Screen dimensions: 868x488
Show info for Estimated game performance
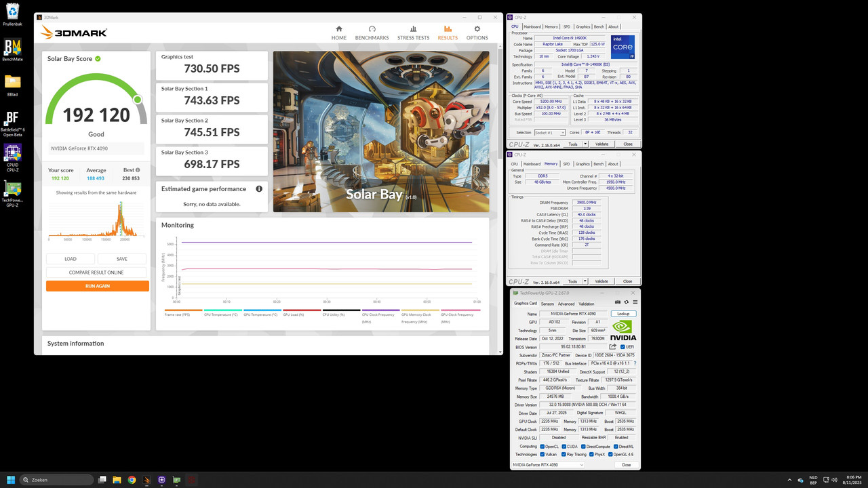click(x=259, y=189)
